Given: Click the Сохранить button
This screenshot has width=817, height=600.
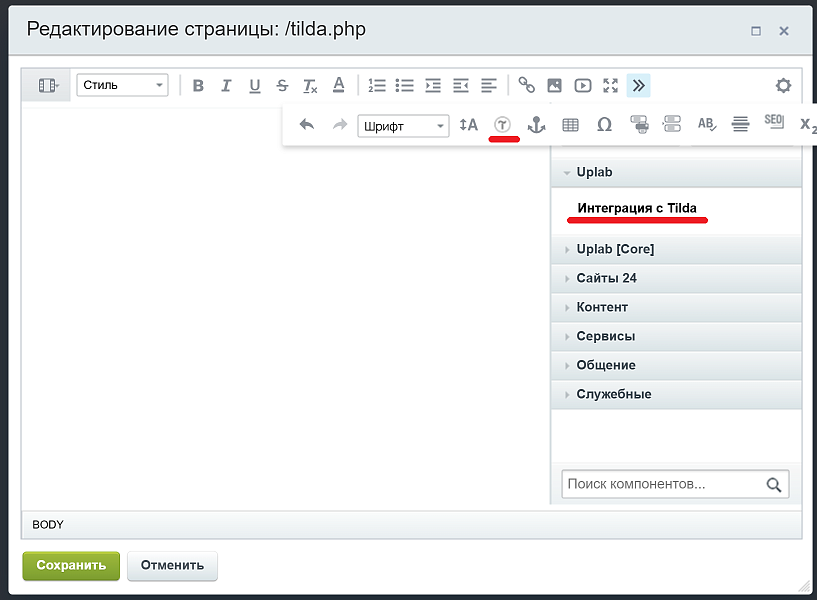Looking at the screenshot, I should (70, 565).
